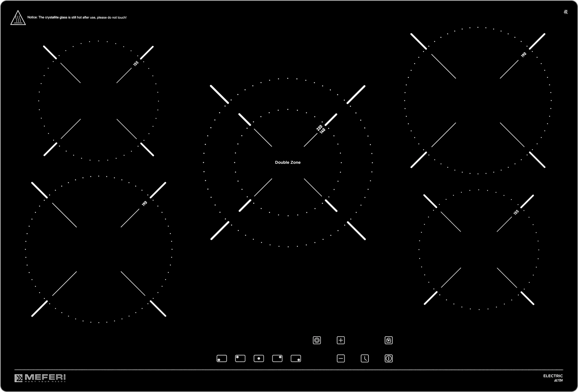578x392 pixels.
Task: Activate the double ring zone control
Action: (x=317, y=340)
